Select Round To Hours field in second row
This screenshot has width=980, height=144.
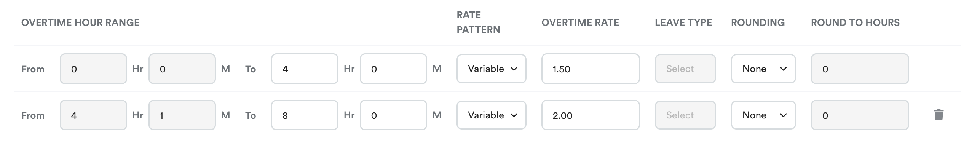coord(860,115)
